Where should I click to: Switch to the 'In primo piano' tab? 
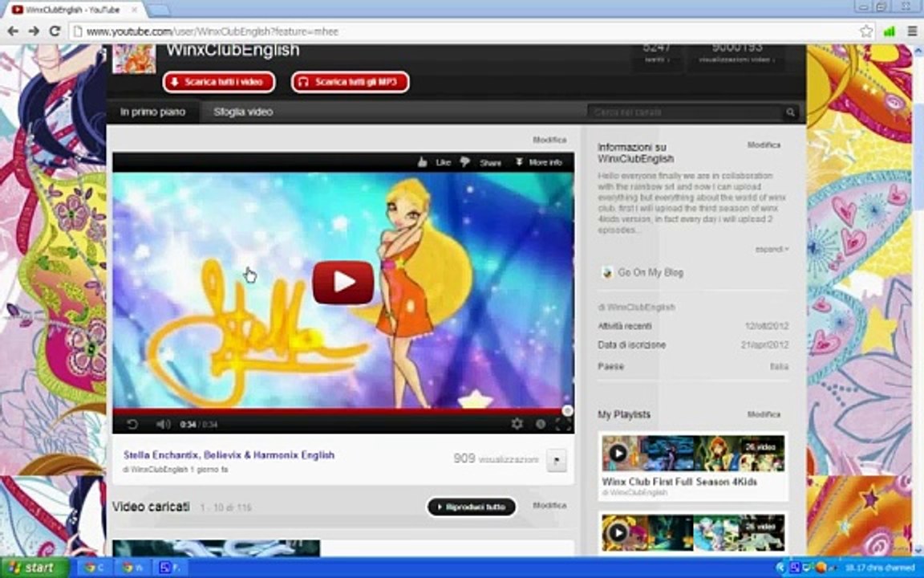point(152,112)
